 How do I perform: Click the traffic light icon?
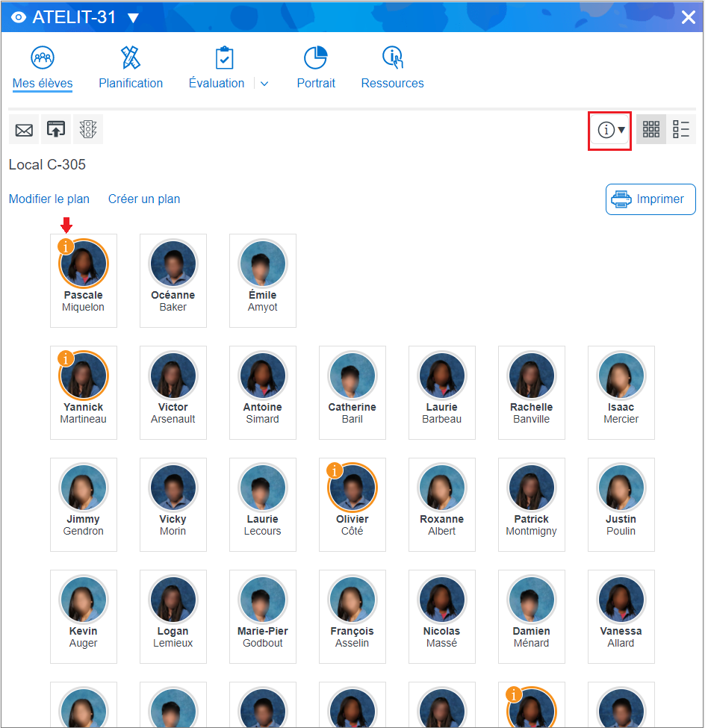click(x=88, y=130)
